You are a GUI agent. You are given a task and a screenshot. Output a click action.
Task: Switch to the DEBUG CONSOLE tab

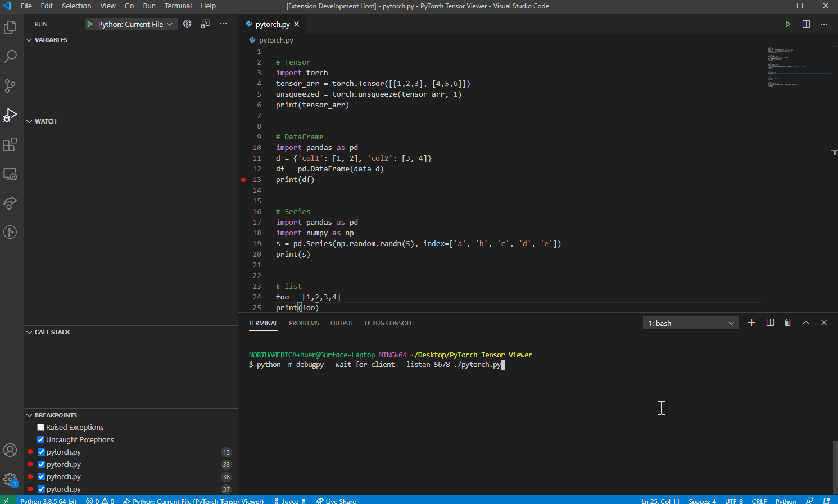tap(389, 323)
